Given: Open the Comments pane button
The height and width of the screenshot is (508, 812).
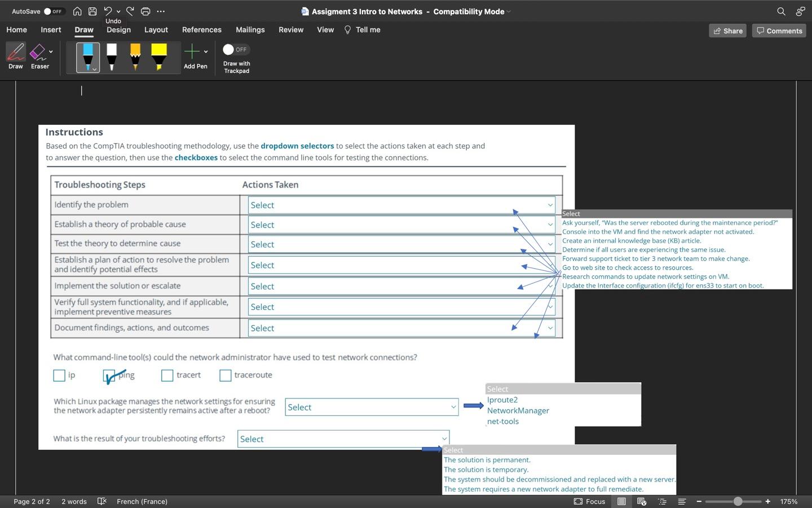Looking at the screenshot, I should 779,30.
